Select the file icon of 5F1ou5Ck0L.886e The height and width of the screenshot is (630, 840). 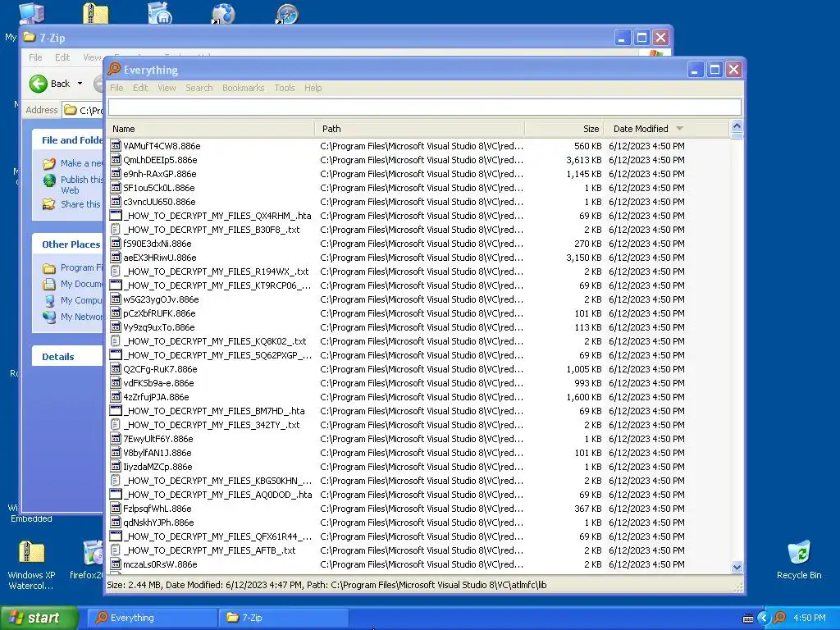(x=115, y=188)
